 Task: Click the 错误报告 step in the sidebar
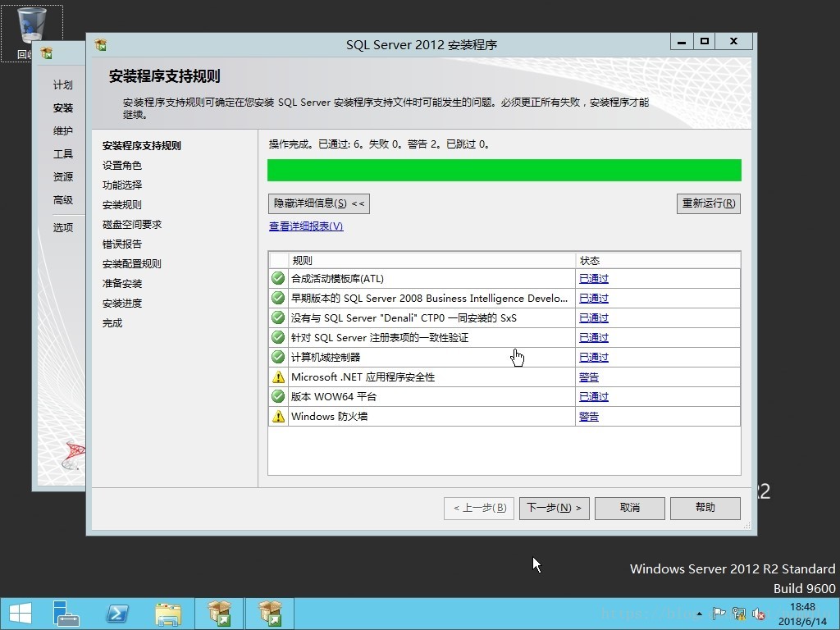[122, 244]
